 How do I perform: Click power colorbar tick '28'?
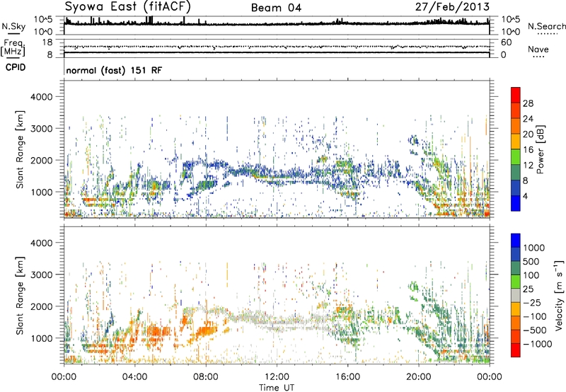pyautogui.click(x=528, y=103)
